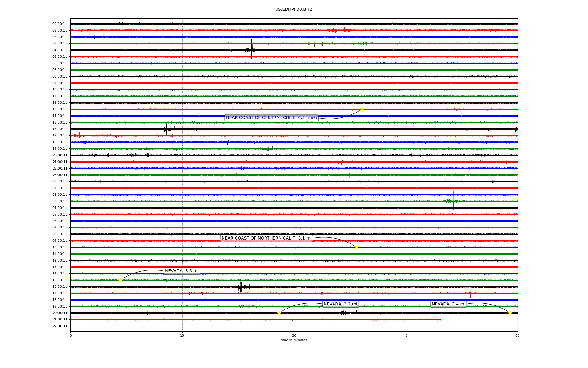The height and width of the screenshot is (368, 588).
Task: Click the 'time in minutes' axis label
Action: click(x=294, y=340)
